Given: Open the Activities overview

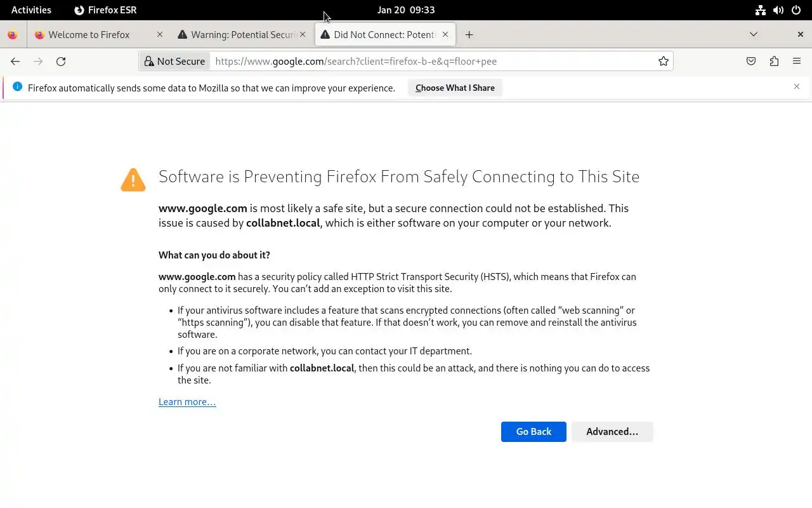Looking at the screenshot, I should click(x=31, y=10).
